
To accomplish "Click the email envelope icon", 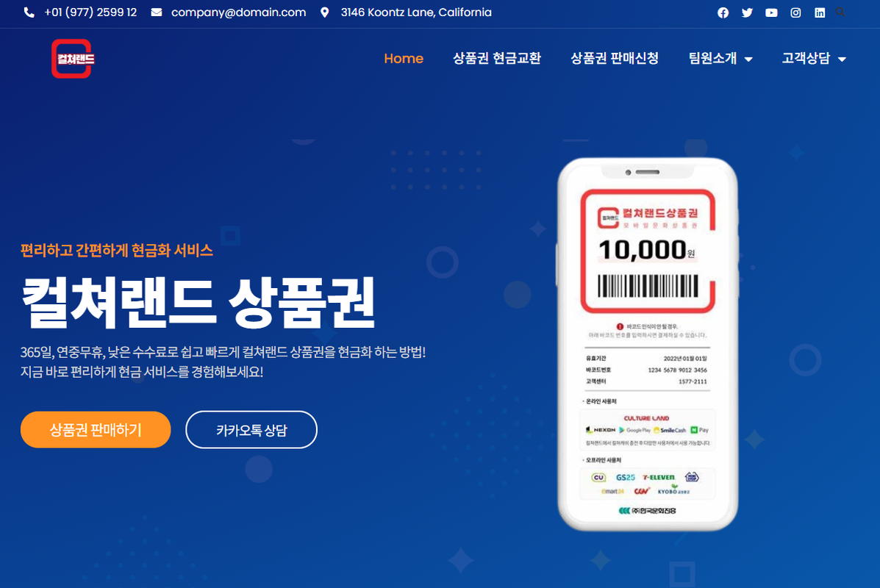I will coord(157,12).
